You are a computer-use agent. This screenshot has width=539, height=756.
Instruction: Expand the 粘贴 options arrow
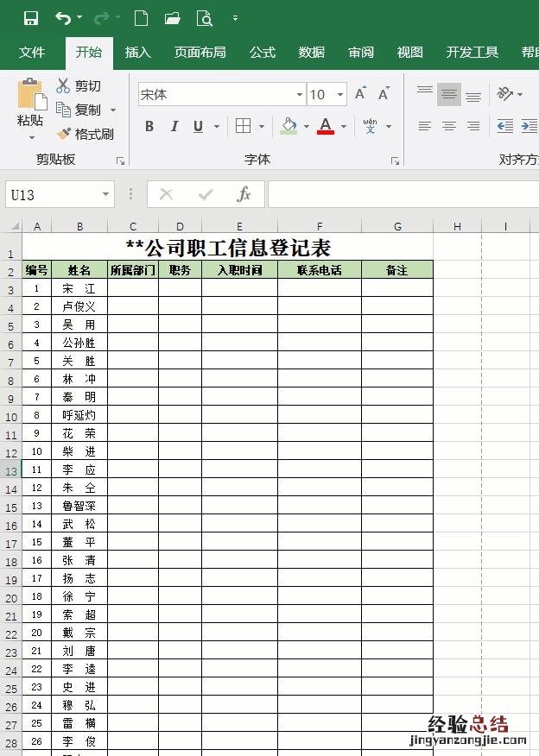pos(32,138)
